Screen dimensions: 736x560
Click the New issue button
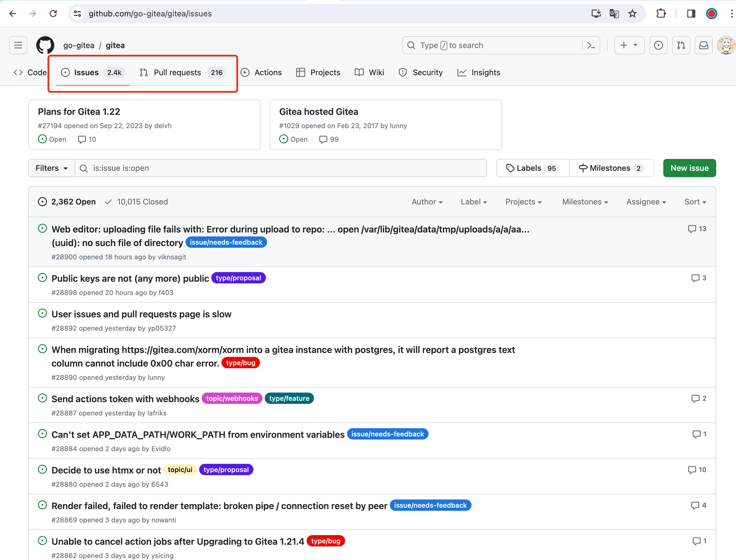coord(689,168)
